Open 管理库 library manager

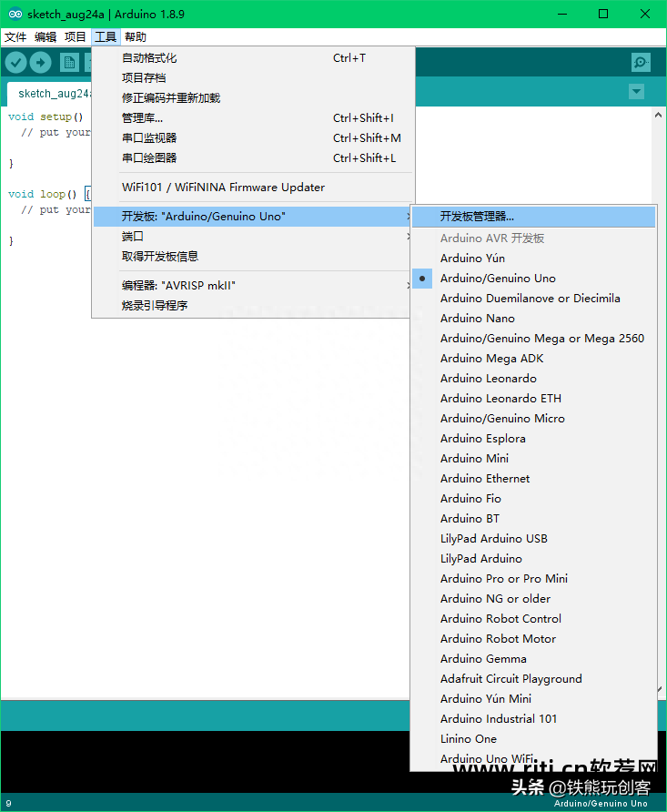[253, 118]
